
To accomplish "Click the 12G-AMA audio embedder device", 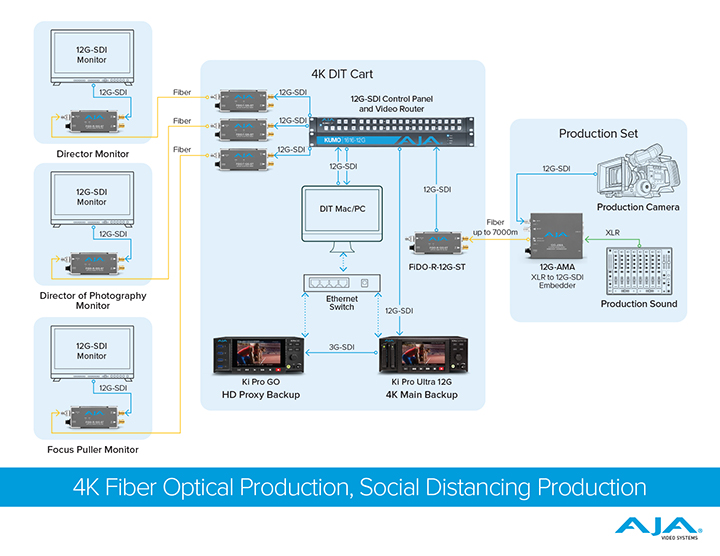I will [x=554, y=232].
